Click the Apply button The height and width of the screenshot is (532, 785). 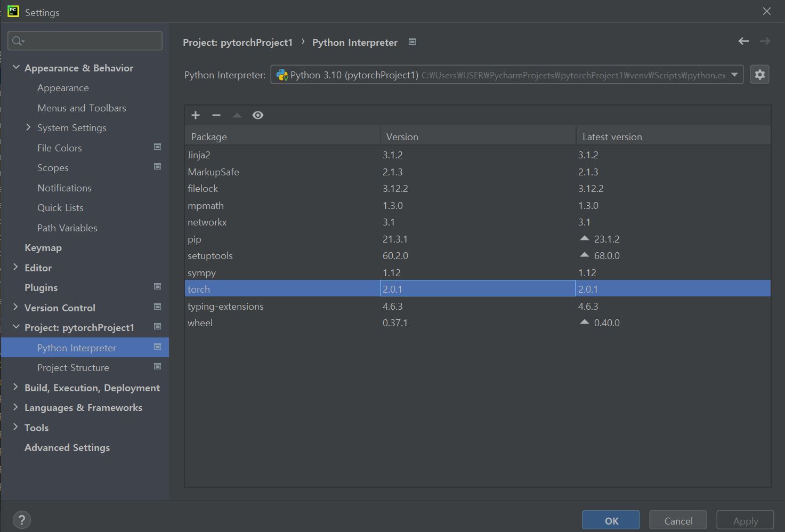(745, 520)
